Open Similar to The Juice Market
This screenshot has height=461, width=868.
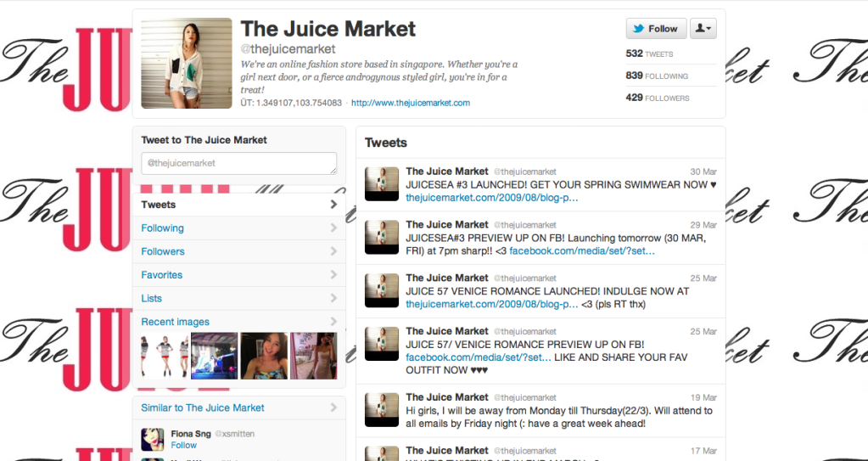[203, 408]
